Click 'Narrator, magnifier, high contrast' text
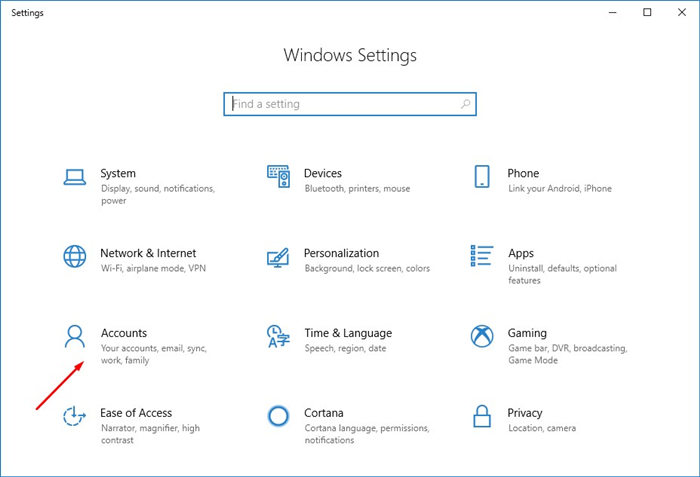This screenshot has height=477, width=700. tap(150, 434)
